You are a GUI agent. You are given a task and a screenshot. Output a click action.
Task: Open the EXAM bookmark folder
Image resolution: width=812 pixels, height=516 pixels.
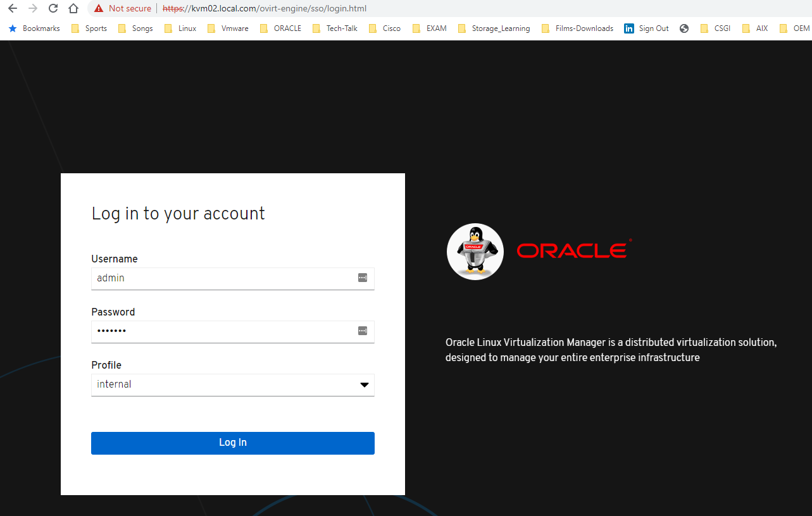[429, 28]
